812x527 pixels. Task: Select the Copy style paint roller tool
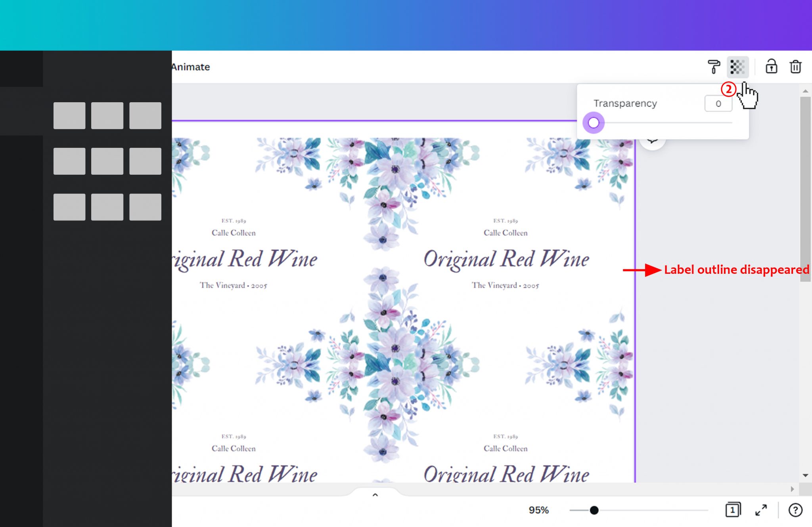[713, 67]
